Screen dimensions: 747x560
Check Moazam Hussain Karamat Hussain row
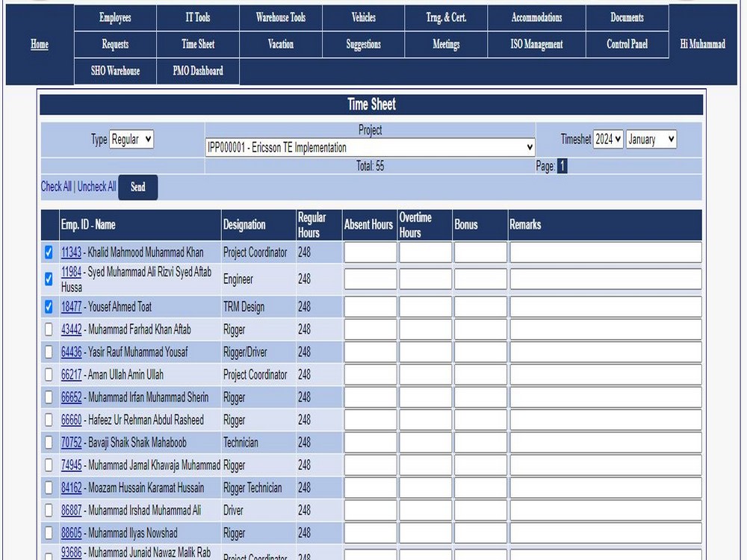(x=49, y=488)
